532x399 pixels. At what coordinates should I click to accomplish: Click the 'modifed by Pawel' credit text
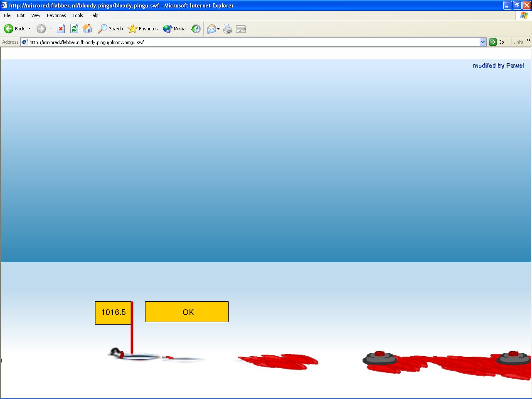(498, 66)
